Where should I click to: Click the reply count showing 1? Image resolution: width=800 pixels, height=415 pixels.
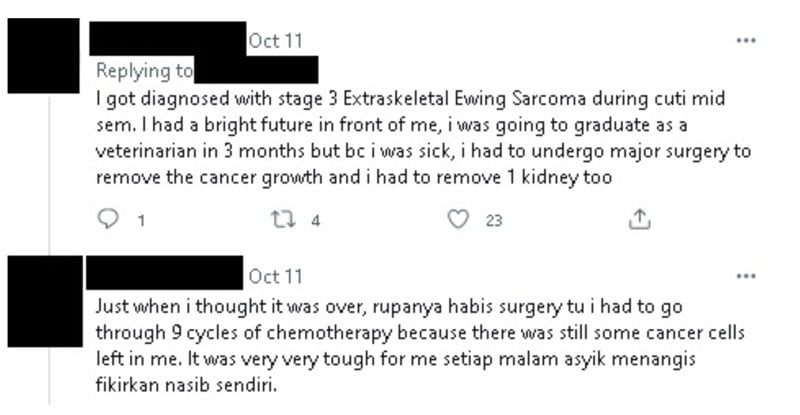(x=141, y=221)
